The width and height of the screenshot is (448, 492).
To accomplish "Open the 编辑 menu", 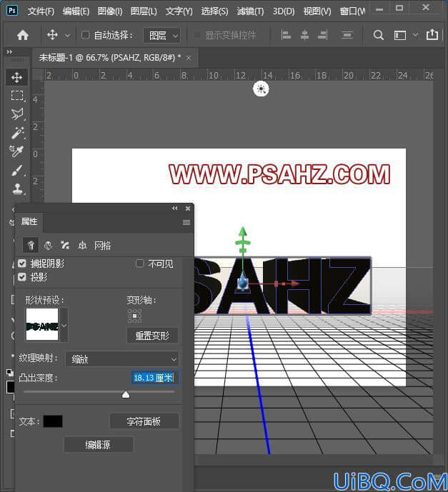I will click(76, 11).
